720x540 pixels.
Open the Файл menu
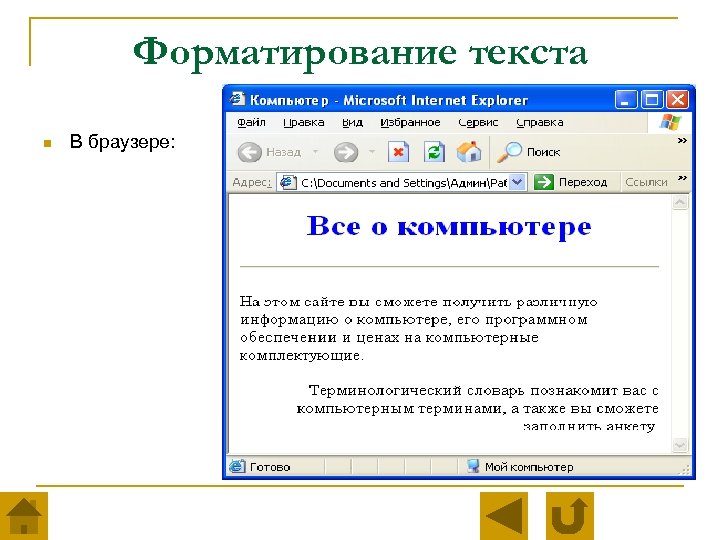[251, 123]
